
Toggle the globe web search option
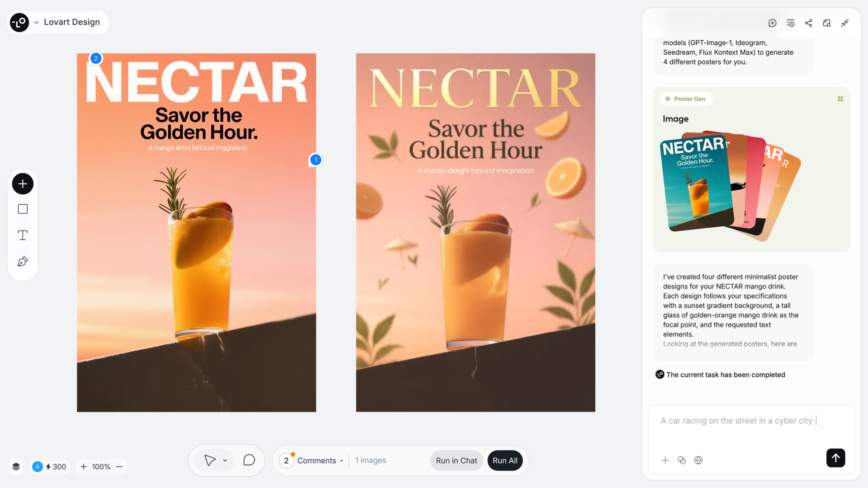tap(698, 460)
